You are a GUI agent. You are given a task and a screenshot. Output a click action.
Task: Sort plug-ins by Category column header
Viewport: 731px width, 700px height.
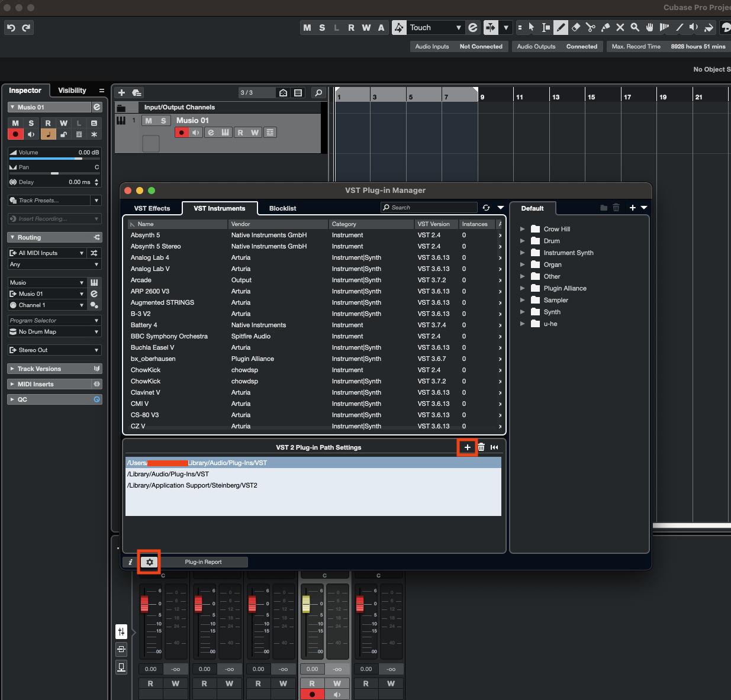coord(372,224)
